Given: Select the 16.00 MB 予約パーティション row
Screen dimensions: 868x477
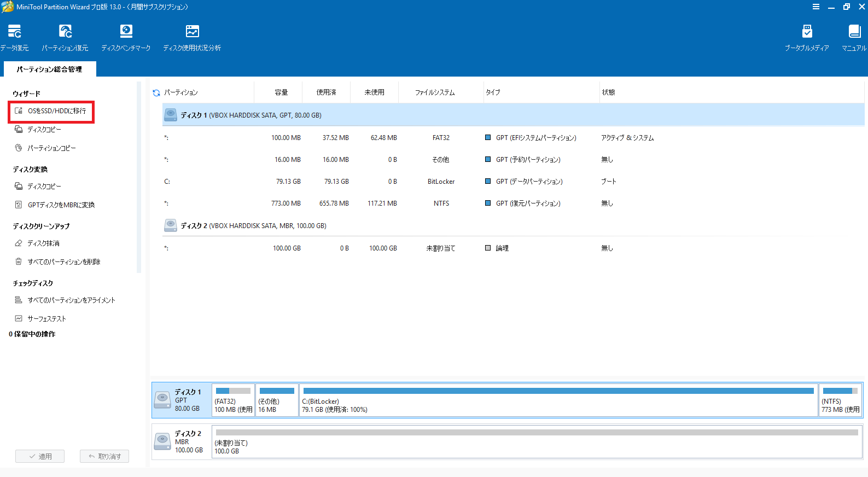Looking at the screenshot, I should coord(513,160).
